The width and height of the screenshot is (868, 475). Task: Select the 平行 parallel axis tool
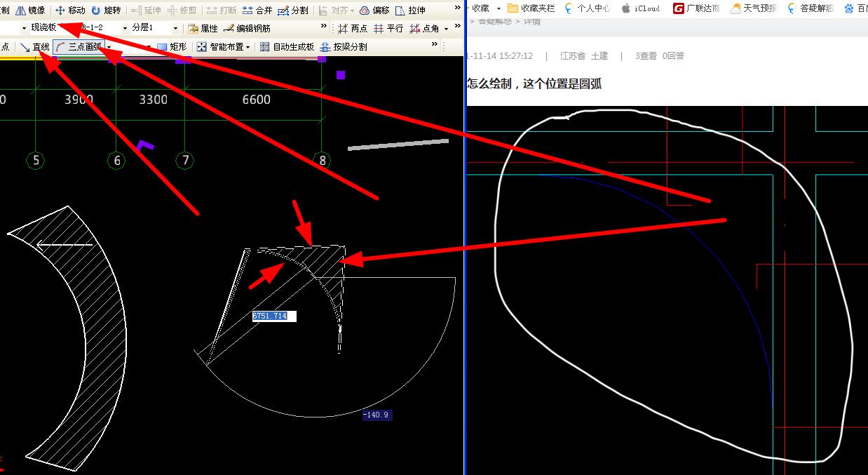pos(388,29)
